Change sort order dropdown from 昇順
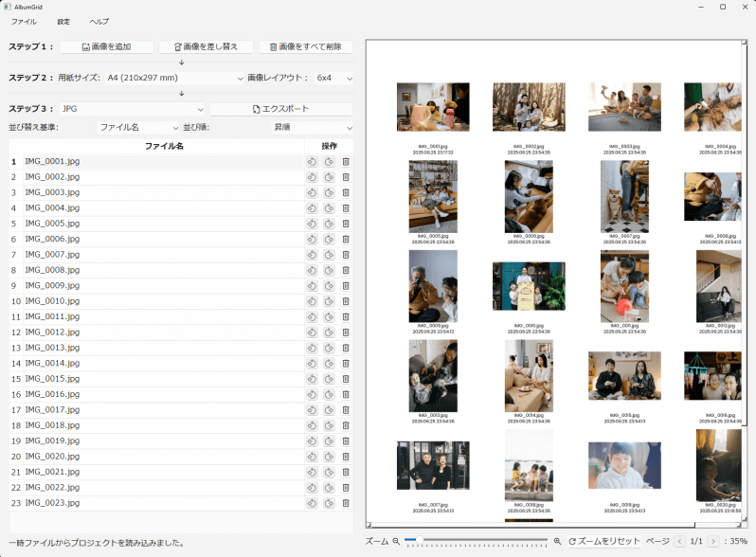 (312, 127)
